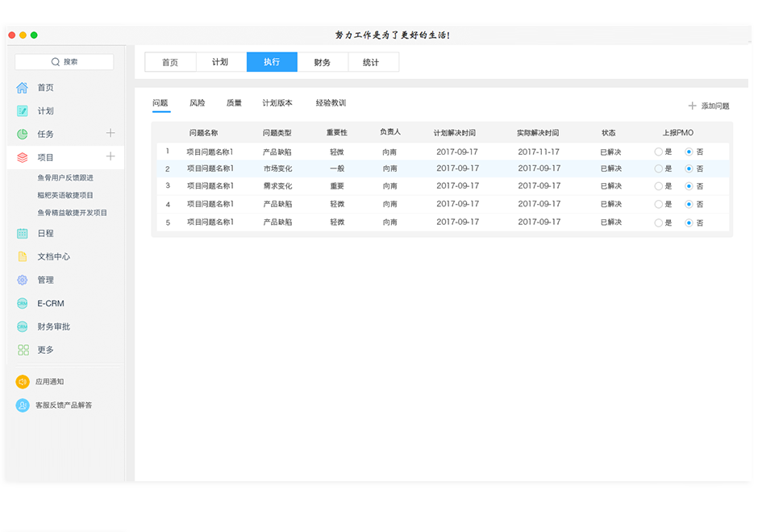Viewport: 758px width, 532px height.
Task: Select the highlighted 执行 tab
Action: [x=272, y=62]
